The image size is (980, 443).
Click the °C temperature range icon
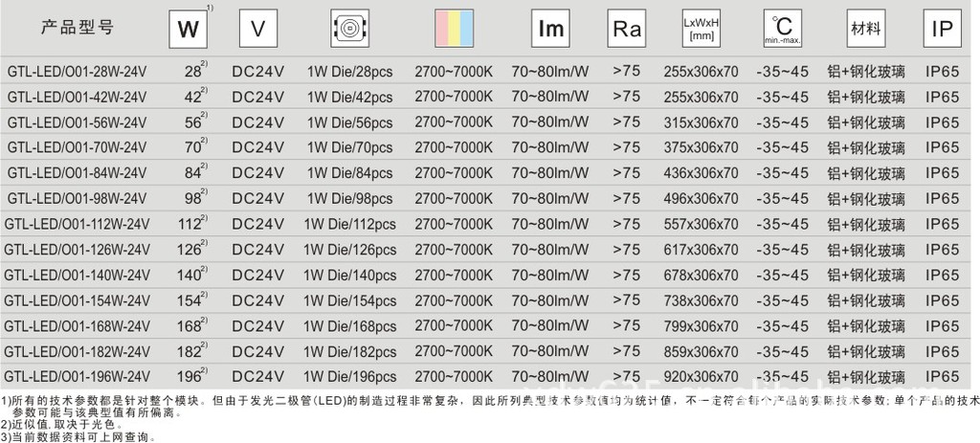783,29
